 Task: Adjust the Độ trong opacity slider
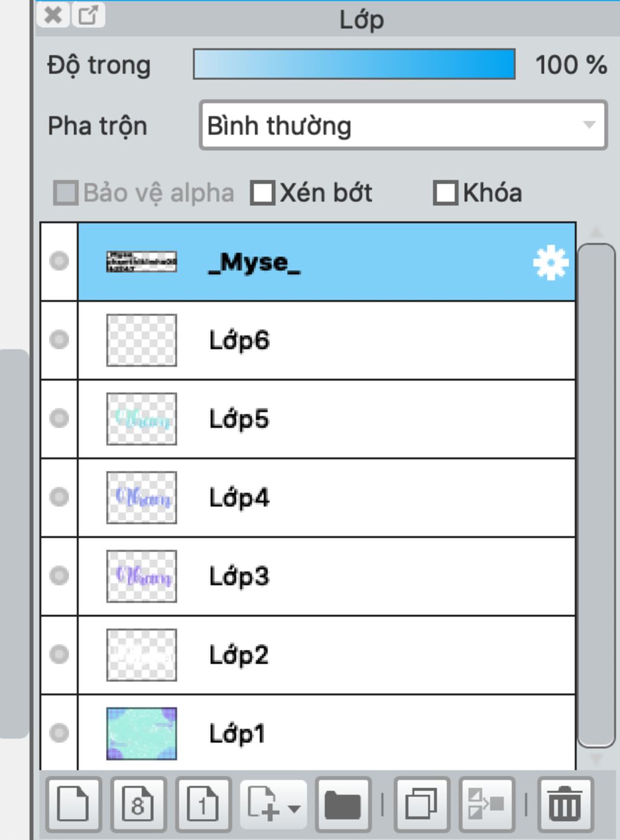[354, 65]
